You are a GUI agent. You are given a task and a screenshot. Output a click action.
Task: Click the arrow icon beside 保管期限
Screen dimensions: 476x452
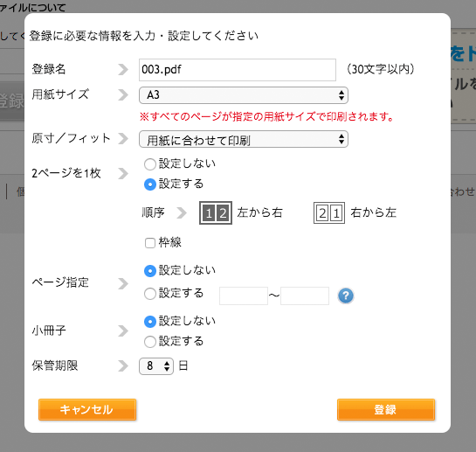[x=123, y=366]
